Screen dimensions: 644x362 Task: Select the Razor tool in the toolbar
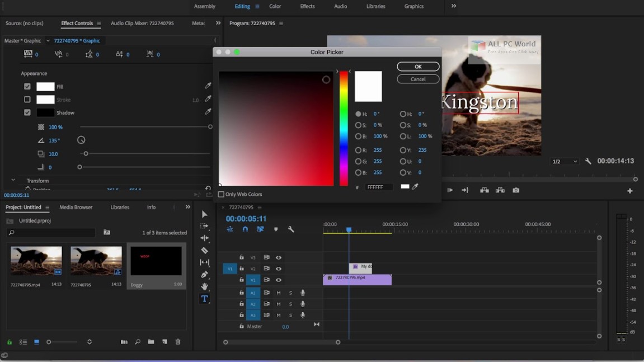click(x=204, y=250)
